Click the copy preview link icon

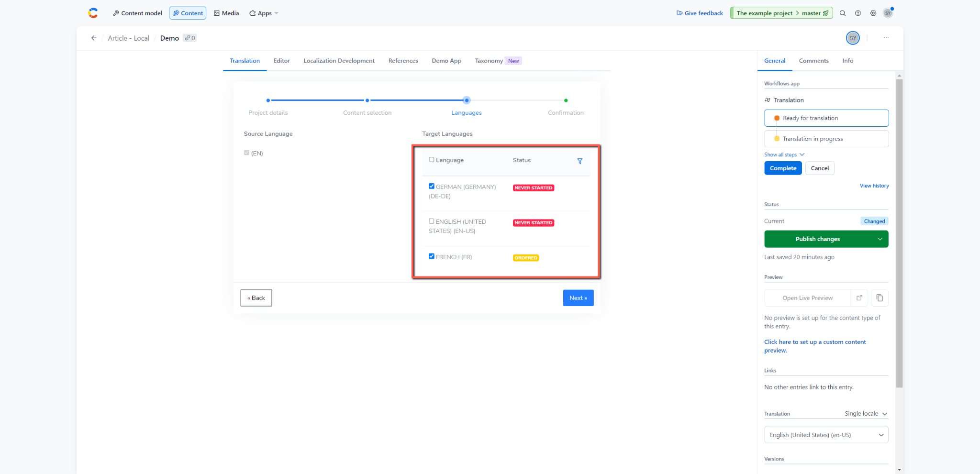click(x=880, y=298)
